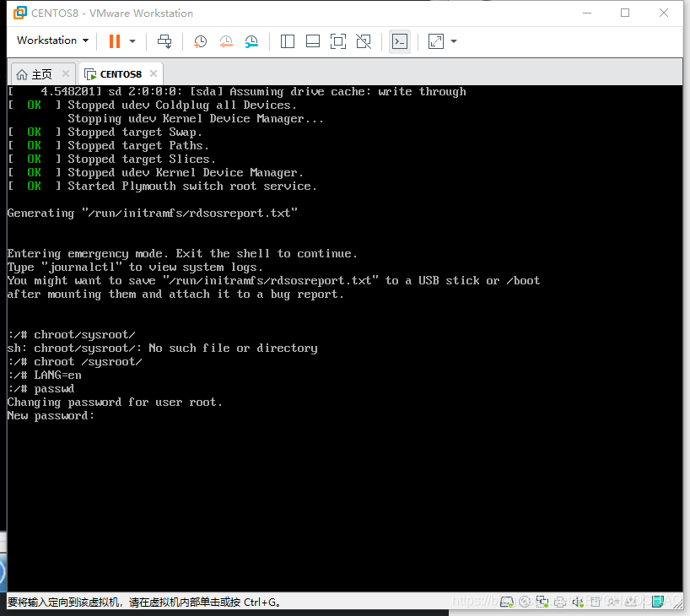This screenshot has width=690, height=616.
Task: Click the stretch guest display icon
Action: [435, 41]
